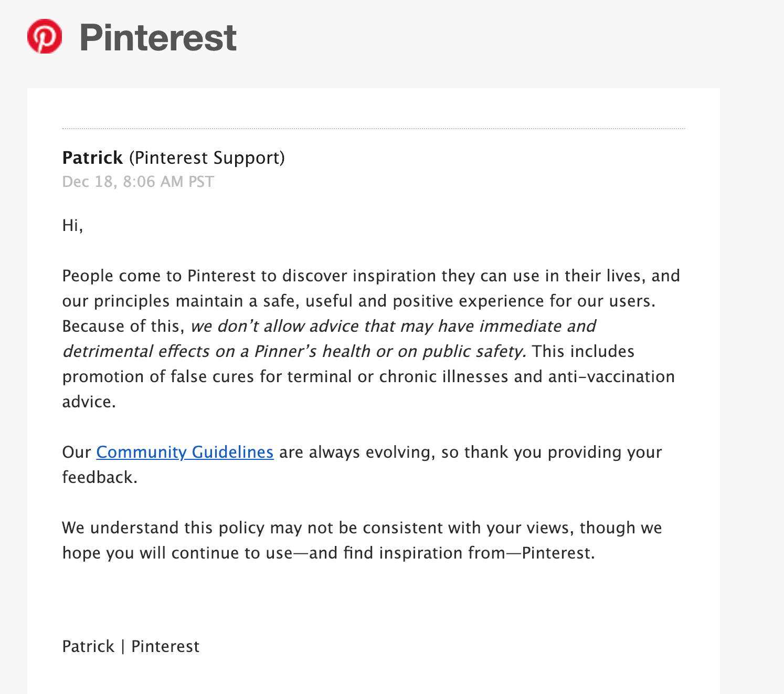Viewport: 784px width, 694px height.
Task: Click the phrase "anti-vaccination"
Action: (611, 376)
